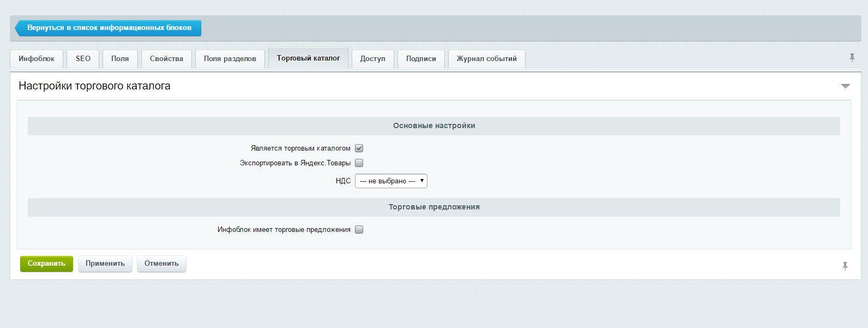This screenshot has width=868, height=328.
Task: Open the SEO tab
Action: pos(83,59)
